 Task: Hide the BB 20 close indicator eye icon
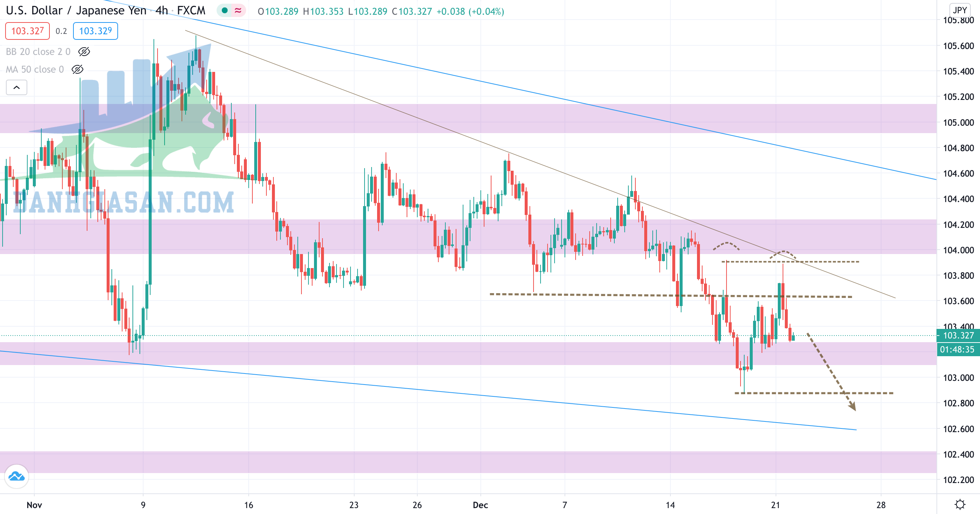pos(84,52)
